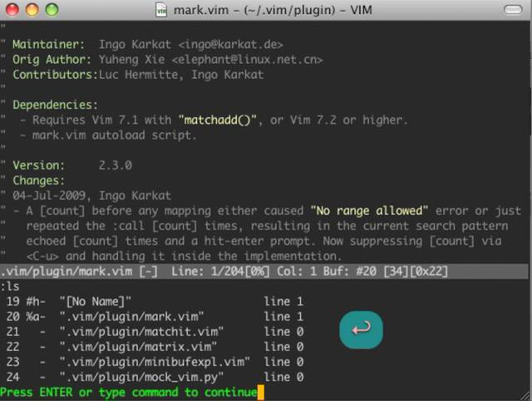Toggle the toolbar with the title bar pill button
This screenshot has width=532, height=401.
(x=513, y=10)
